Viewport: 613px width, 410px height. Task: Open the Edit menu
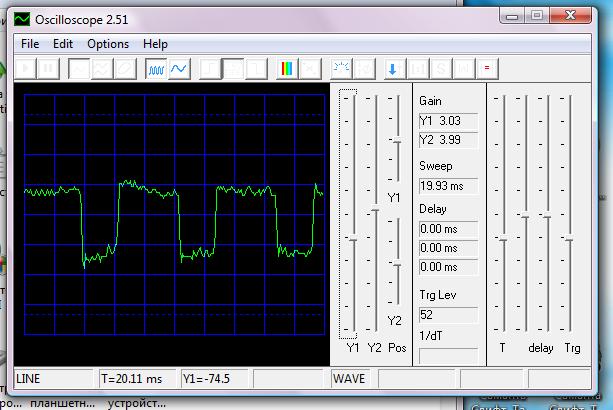point(63,44)
